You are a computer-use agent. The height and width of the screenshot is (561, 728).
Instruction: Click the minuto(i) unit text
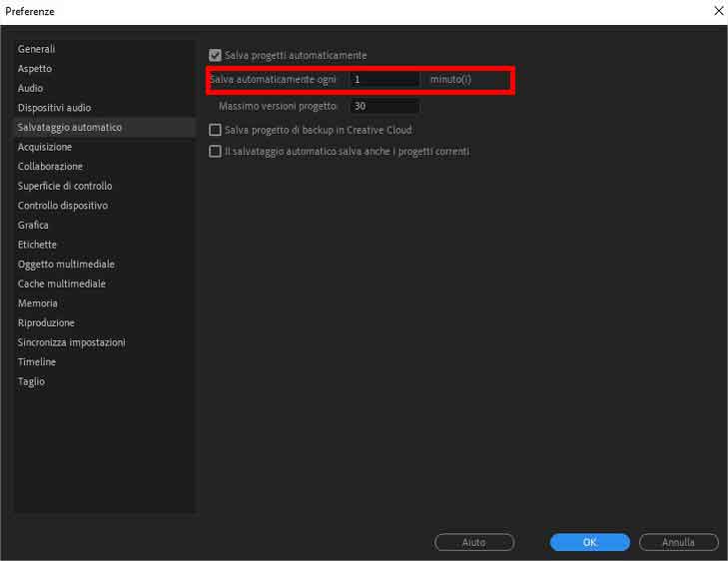tap(450, 79)
